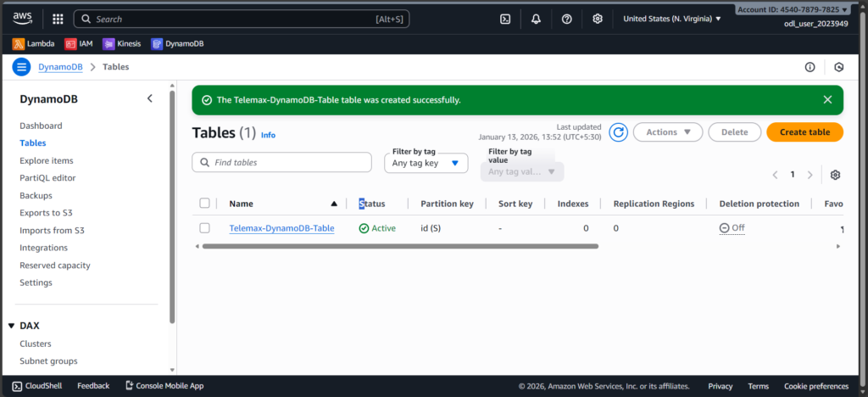Open the notifications bell
This screenshot has height=397, width=868.
tap(536, 19)
